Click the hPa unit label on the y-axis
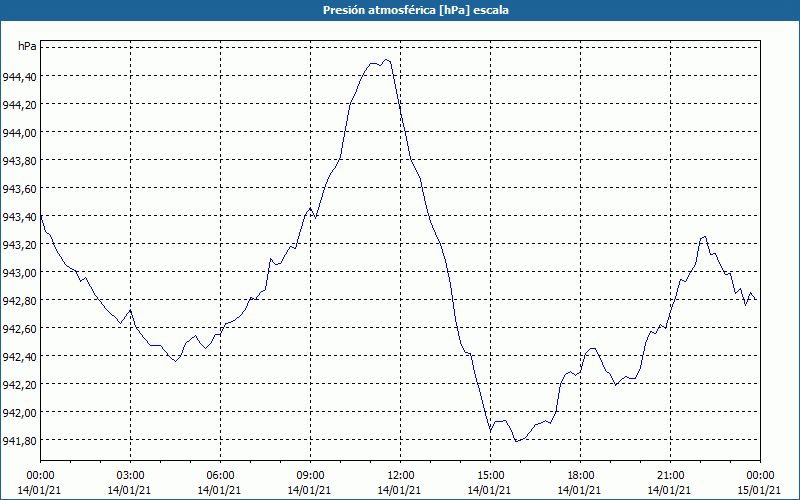This screenshot has height=500, width=800. [x=27, y=47]
